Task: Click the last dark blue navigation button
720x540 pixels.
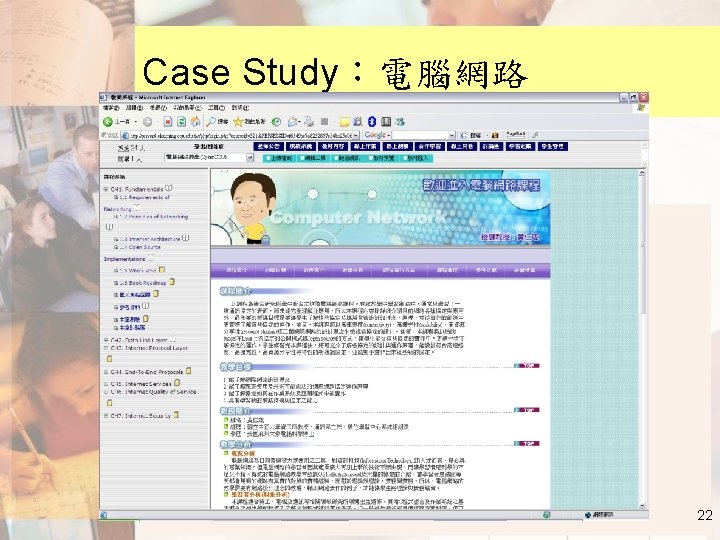Action: (x=552, y=146)
